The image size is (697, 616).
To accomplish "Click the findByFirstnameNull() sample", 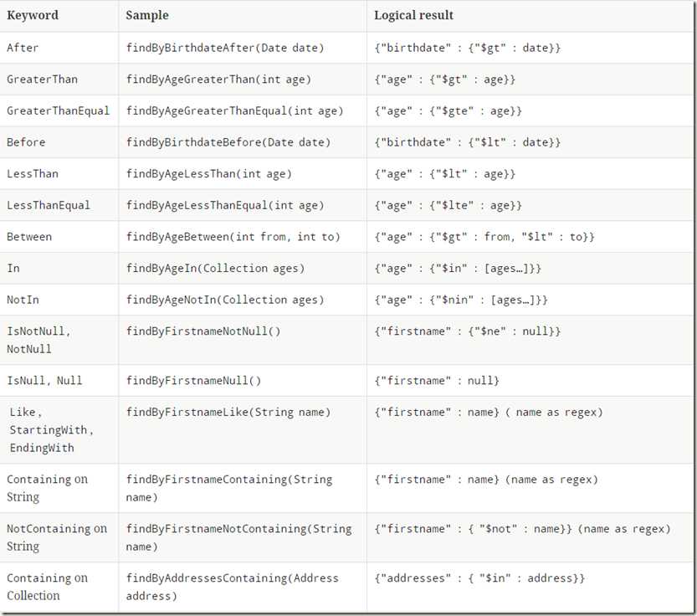I will [193, 381].
